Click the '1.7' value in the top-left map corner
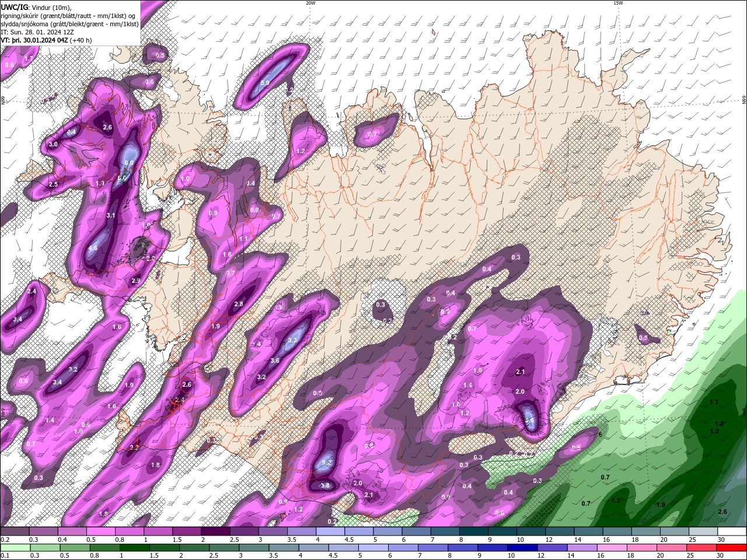Screen dimensions: 747x560 (x=29, y=59)
